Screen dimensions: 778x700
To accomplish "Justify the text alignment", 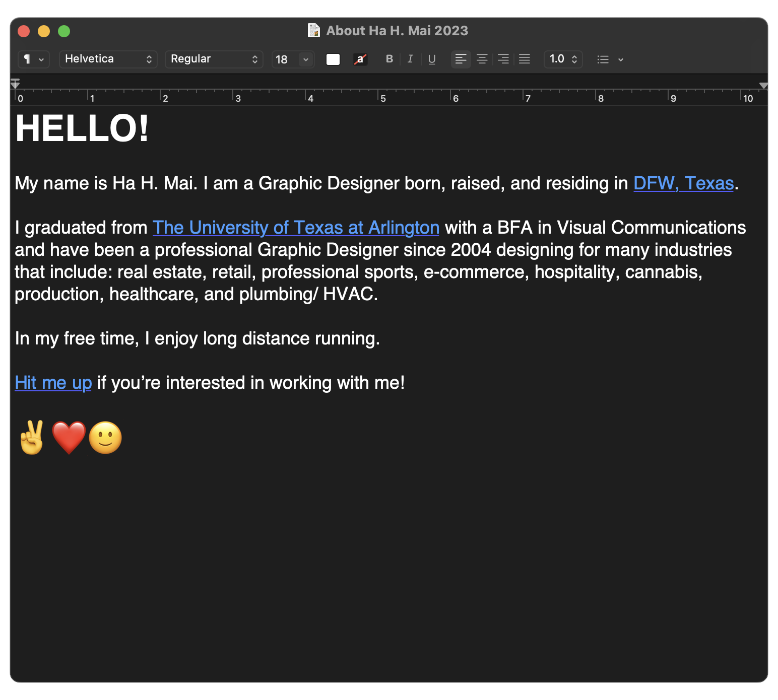I will (525, 59).
